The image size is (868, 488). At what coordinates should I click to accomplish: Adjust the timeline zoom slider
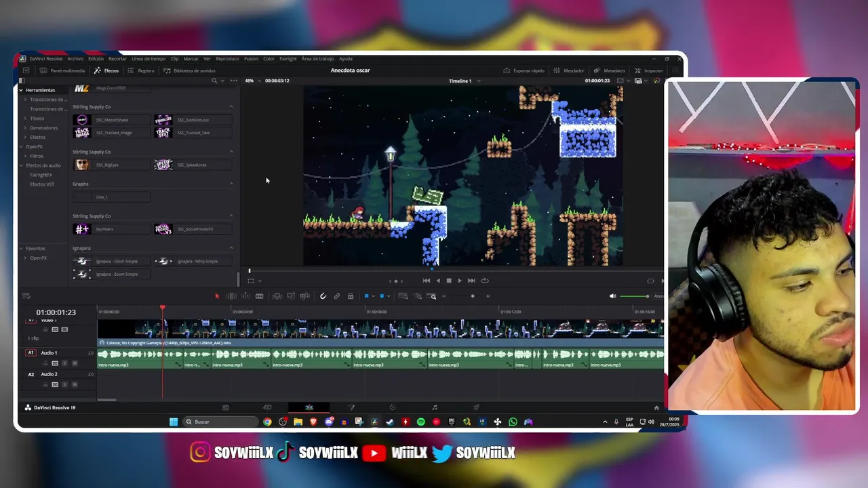(473, 296)
